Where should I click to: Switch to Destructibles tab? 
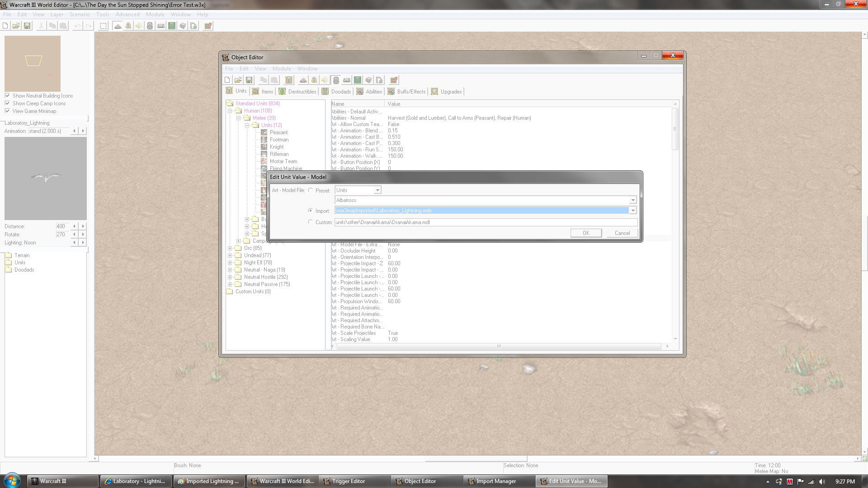pos(297,91)
